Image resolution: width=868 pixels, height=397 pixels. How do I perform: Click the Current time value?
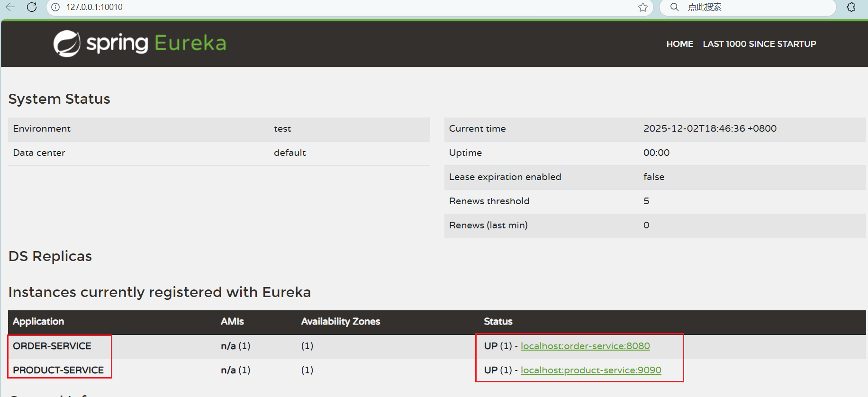[x=709, y=128]
